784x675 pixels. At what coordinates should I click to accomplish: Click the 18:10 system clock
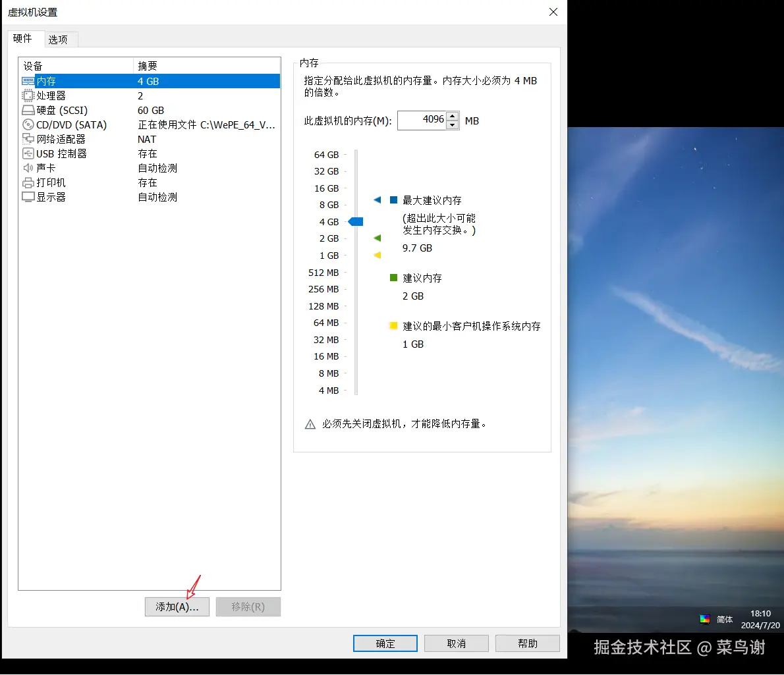tap(760, 614)
